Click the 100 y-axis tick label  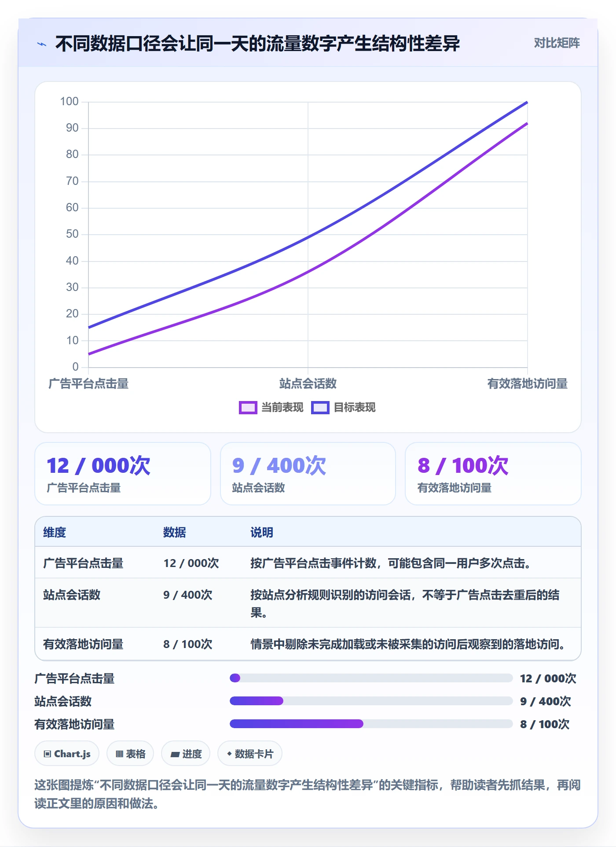[70, 102]
